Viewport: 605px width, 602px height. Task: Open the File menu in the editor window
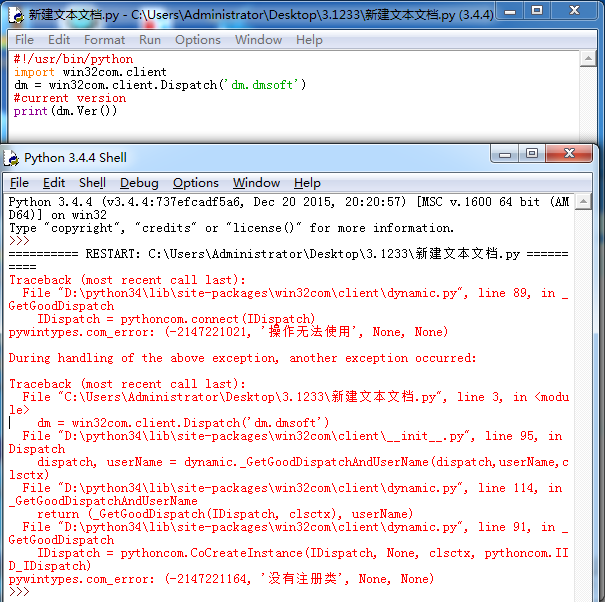pos(24,40)
